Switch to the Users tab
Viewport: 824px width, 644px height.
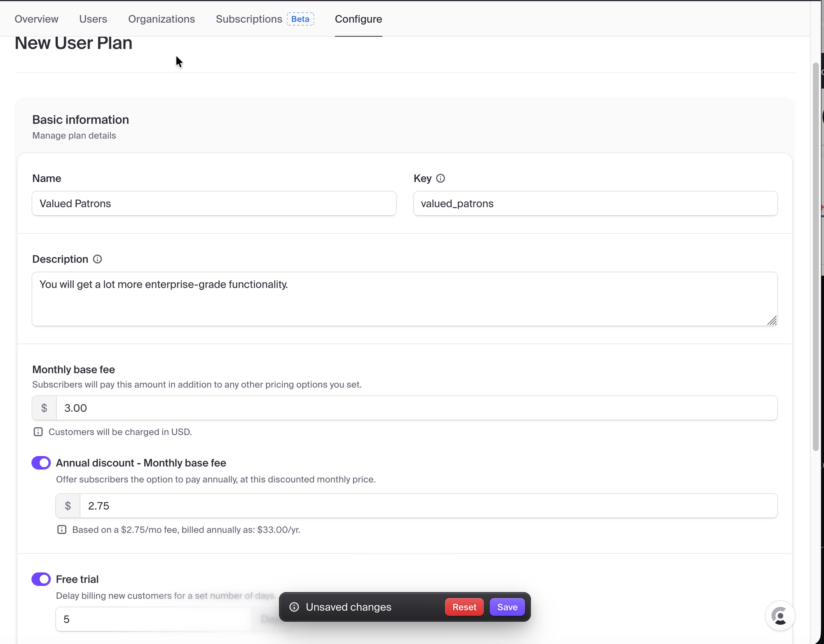point(93,19)
